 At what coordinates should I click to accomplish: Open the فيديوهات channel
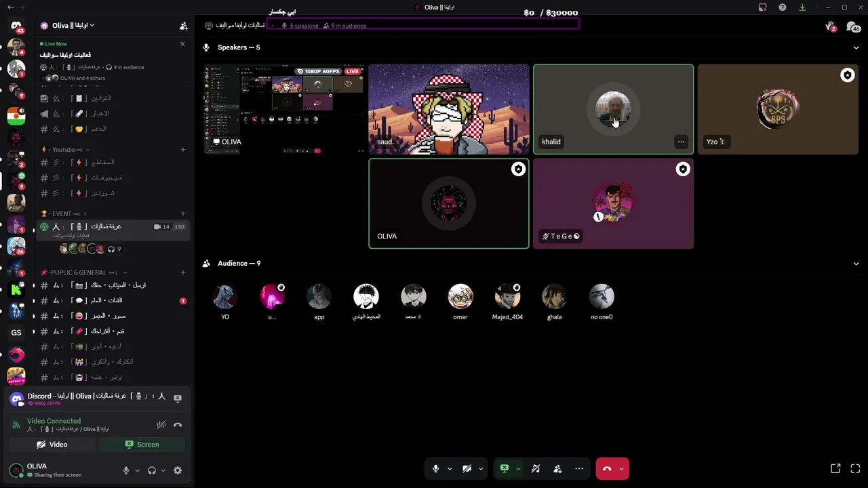(x=112, y=178)
